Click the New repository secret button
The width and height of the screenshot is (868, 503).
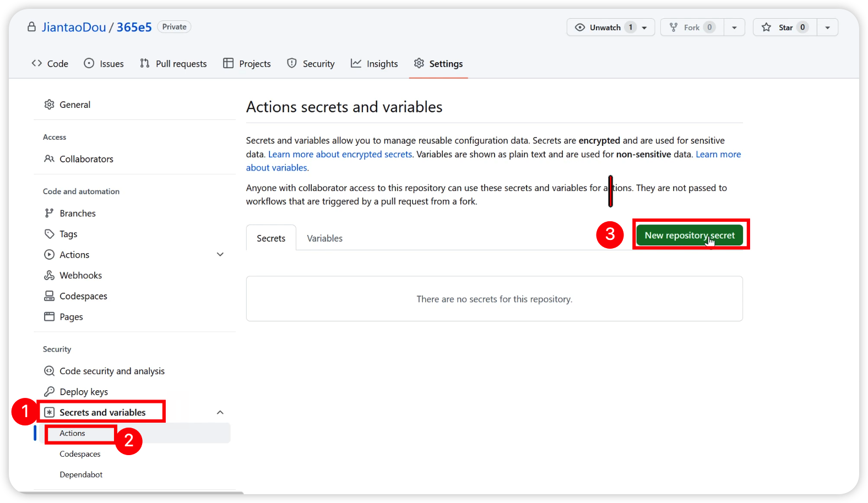[690, 235]
